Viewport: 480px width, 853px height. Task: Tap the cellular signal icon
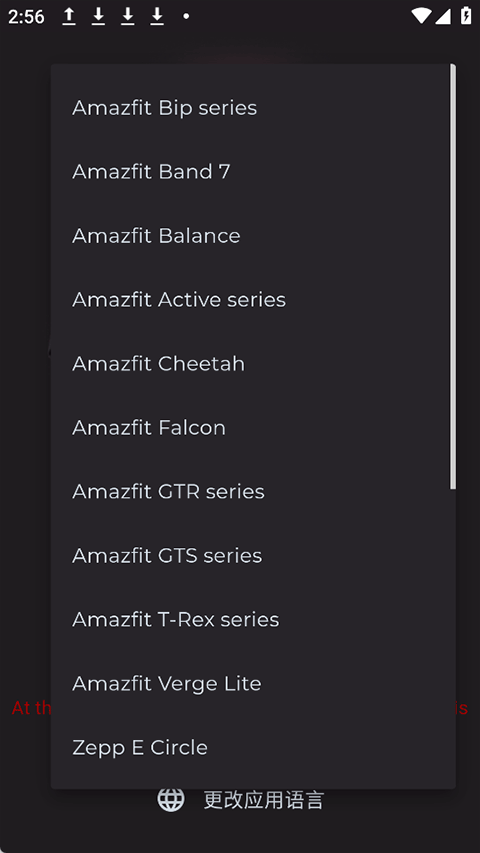pyautogui.click(x=442, y=16)
